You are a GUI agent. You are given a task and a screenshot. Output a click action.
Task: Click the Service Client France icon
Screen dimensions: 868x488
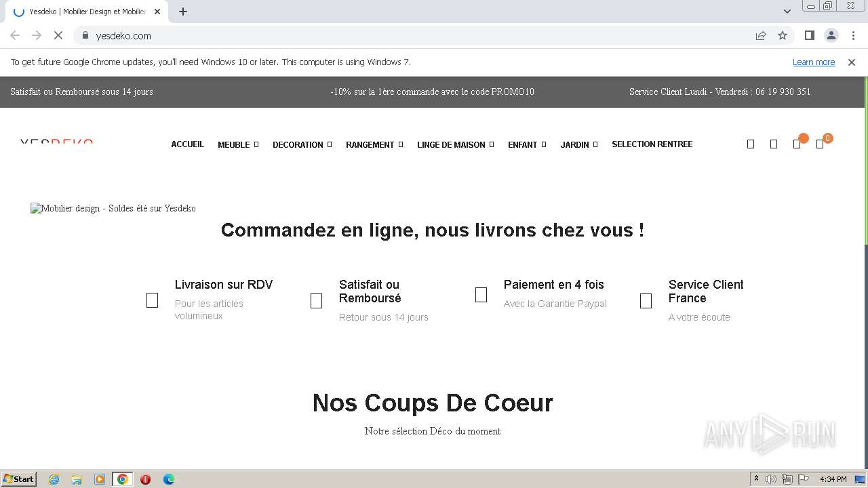point(646,301)
